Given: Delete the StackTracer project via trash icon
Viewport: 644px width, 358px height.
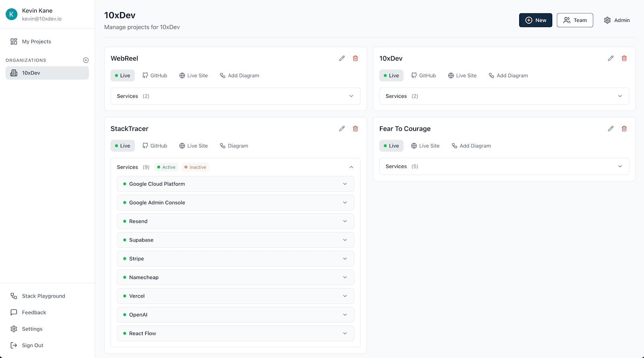Looking at the screenshot, I should point(355,128).
